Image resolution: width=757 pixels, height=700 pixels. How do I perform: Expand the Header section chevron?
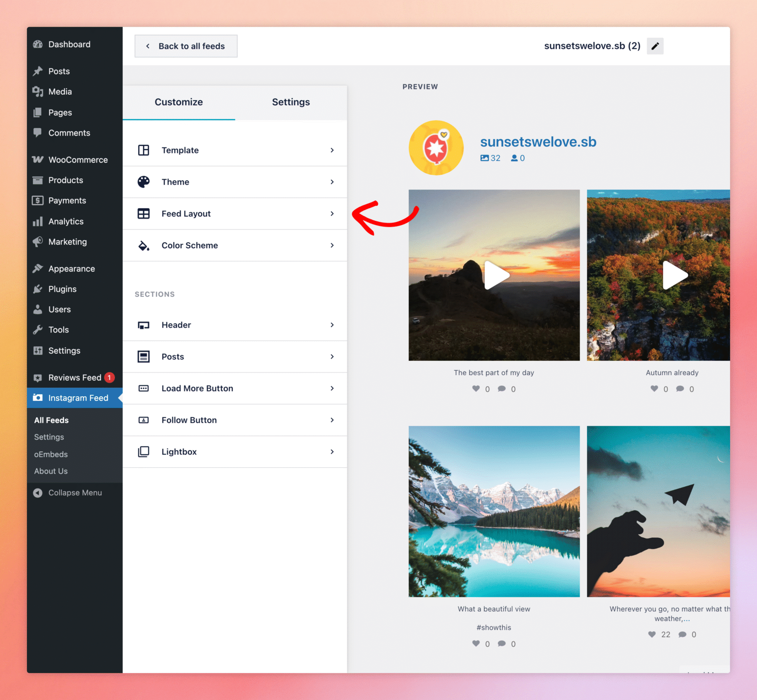332,325
